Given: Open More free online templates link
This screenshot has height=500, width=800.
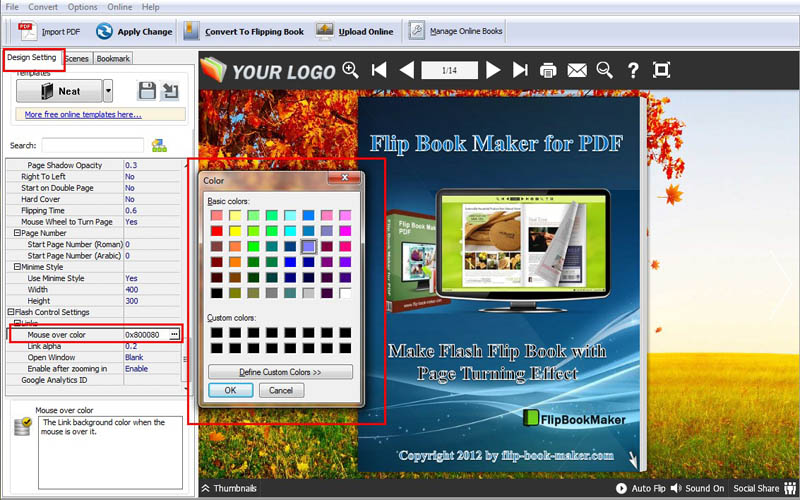Looking at the screenshot, I should click(x=83, y=114).
